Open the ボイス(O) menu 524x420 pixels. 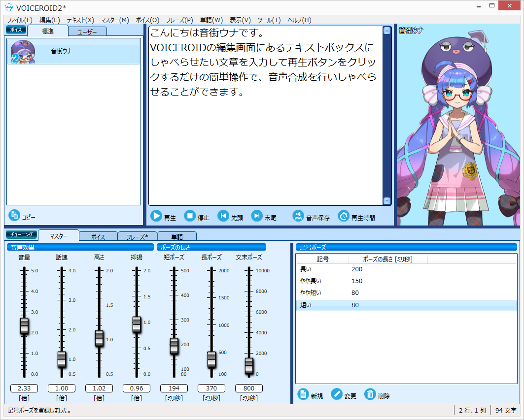[147, 20]
